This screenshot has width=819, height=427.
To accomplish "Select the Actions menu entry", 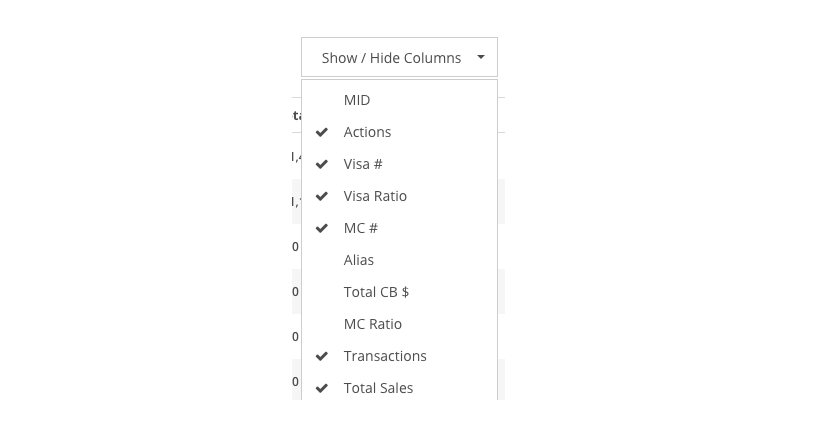I will (399, 132).
